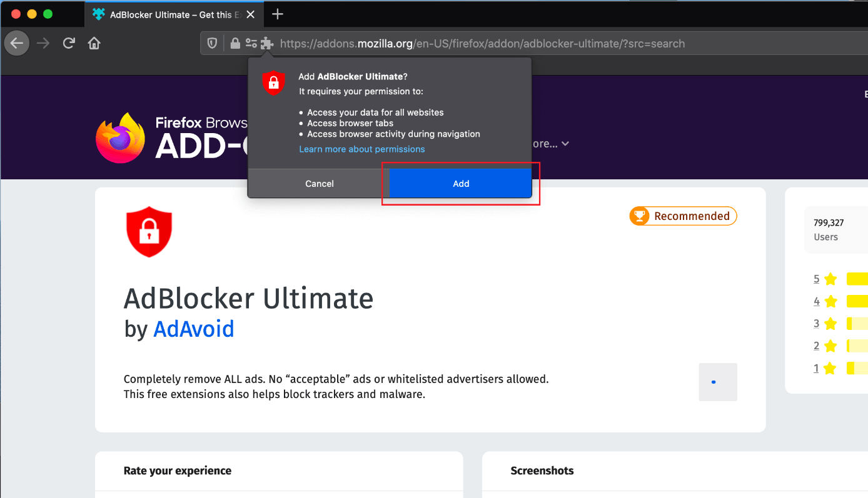
Task: Click the forward navigation arrow
Action: tap(43, 43)
